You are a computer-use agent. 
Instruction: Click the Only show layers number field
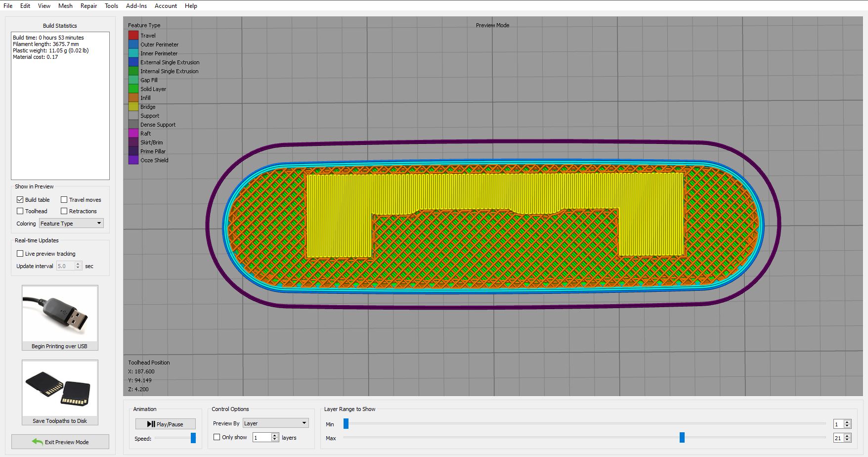pyautogui.click(x=262, y=438)
